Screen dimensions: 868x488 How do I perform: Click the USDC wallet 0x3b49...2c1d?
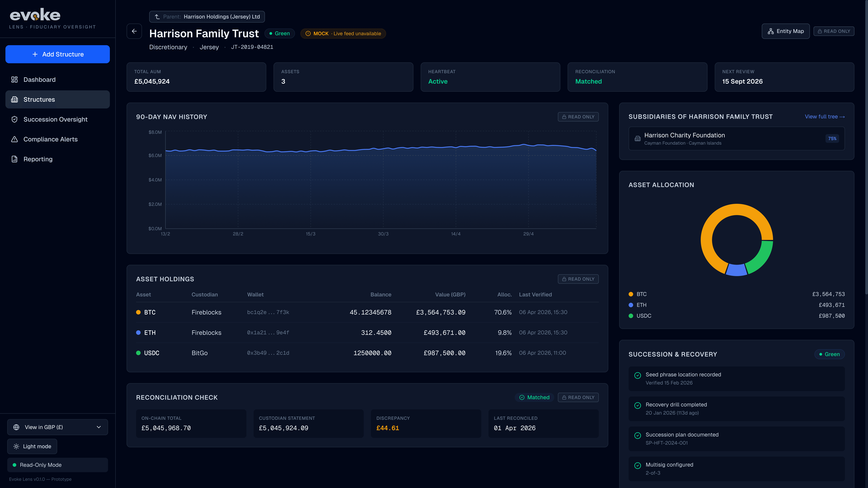[268, 353]
